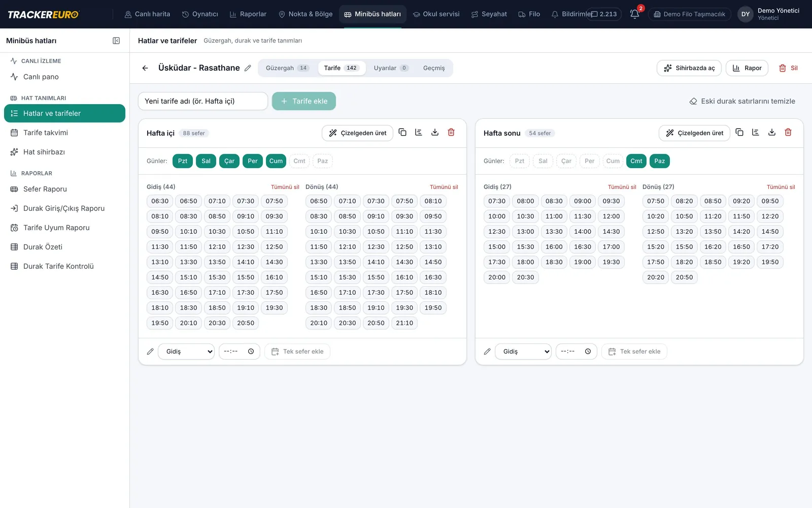The height and width of the screenshot is (508, 812).
Task: Switch to the Güzergah tab
Action: click(x=287, y=68)
